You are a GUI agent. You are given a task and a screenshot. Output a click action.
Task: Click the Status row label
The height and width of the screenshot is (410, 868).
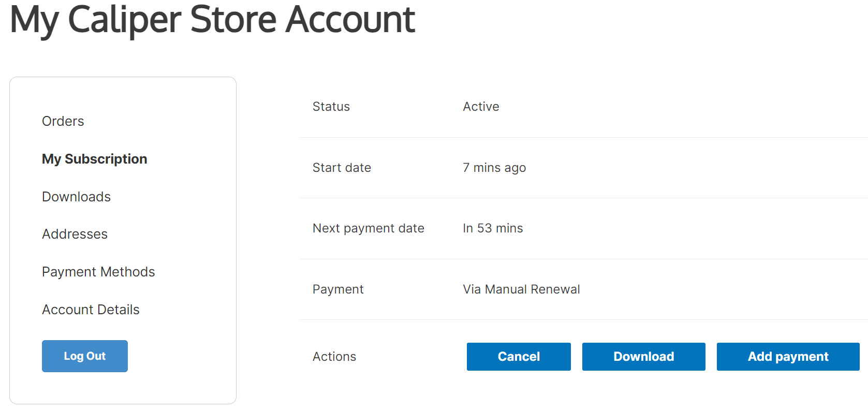[331, 107]
